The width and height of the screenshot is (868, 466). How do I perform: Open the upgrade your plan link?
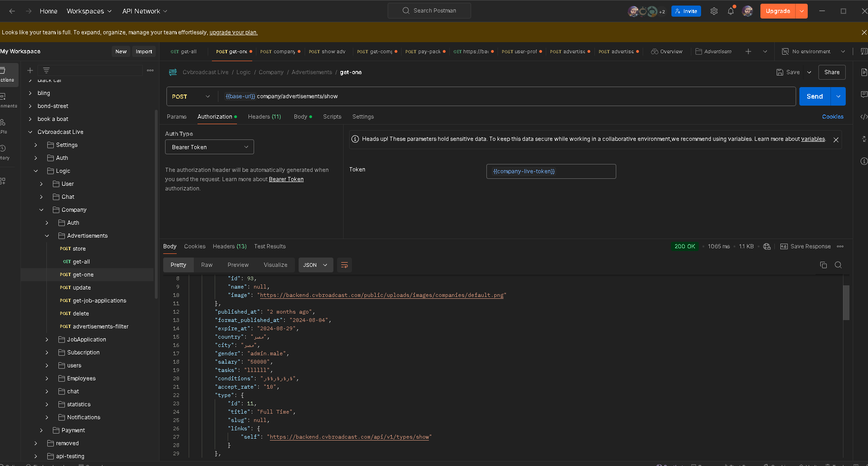(233, 32)
